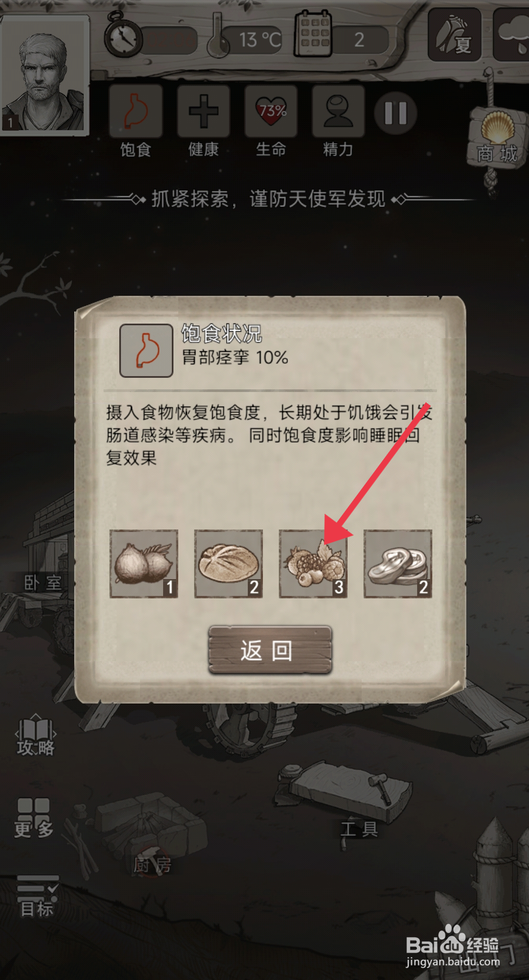
Task: Open the 饱食 satiety status icon
Action: [135, 112]
